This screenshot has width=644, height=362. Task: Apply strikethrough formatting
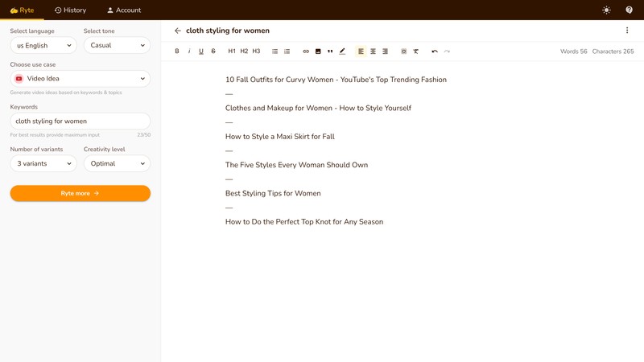213,51
